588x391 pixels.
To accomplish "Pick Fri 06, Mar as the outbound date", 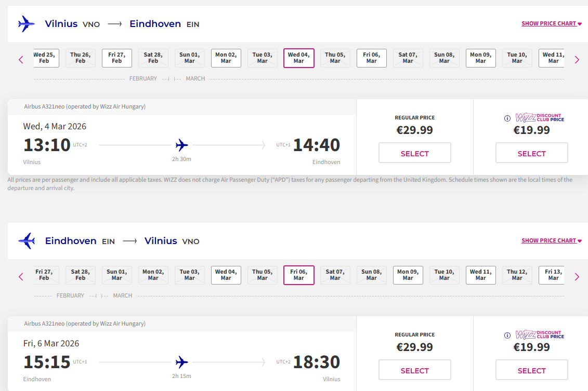I will 371,58.
